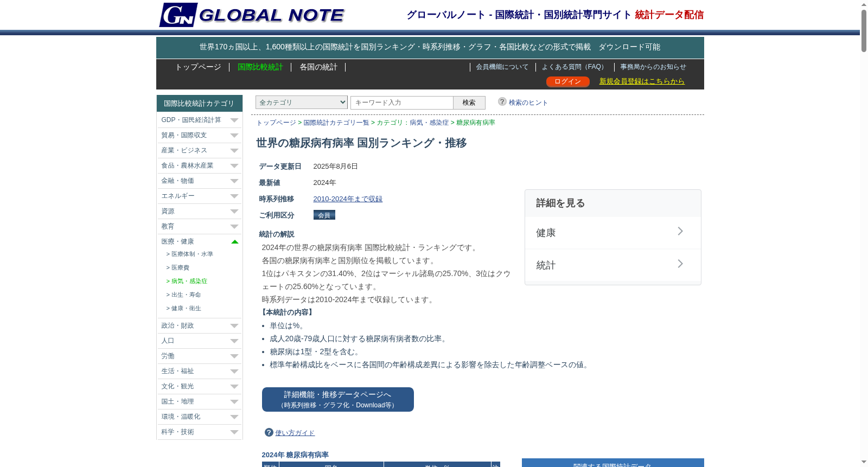
Task: Expand GDP・国民経済計算 category arrow
Action: [234, 120]
